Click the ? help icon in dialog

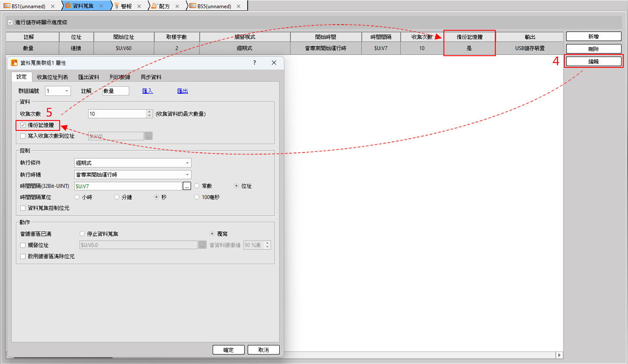click(254, 63)
